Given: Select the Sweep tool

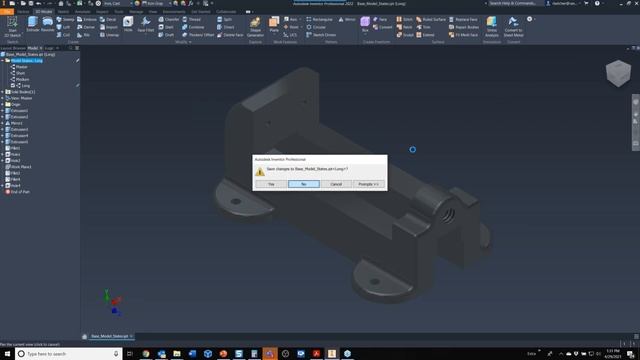Looking at the screenshot, I should (65, 19).
